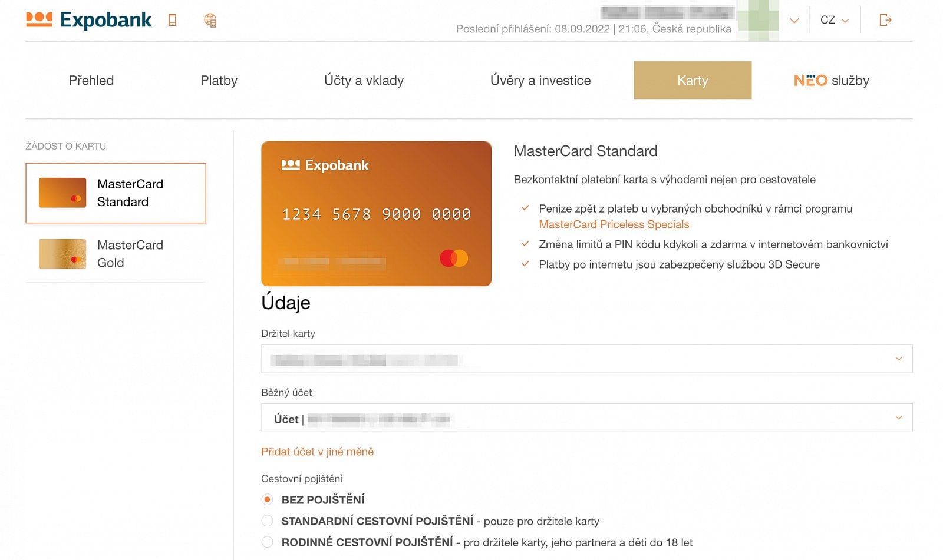Click the Údaje heading
Viewport: 943px width, 560px height.
tap(286, 303)
